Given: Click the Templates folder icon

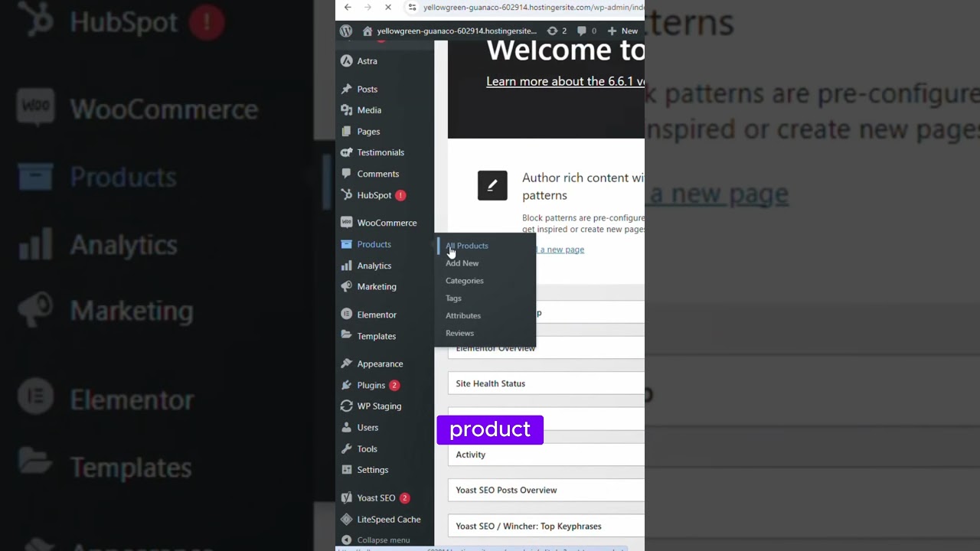Looking at the screenshot, I should click(347, 336).
